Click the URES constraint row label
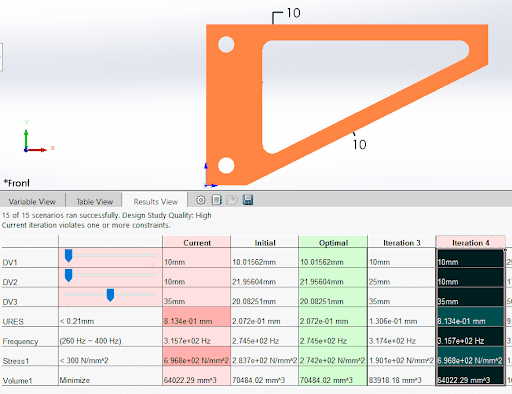 pyautogui.click(x=13, y=322)
